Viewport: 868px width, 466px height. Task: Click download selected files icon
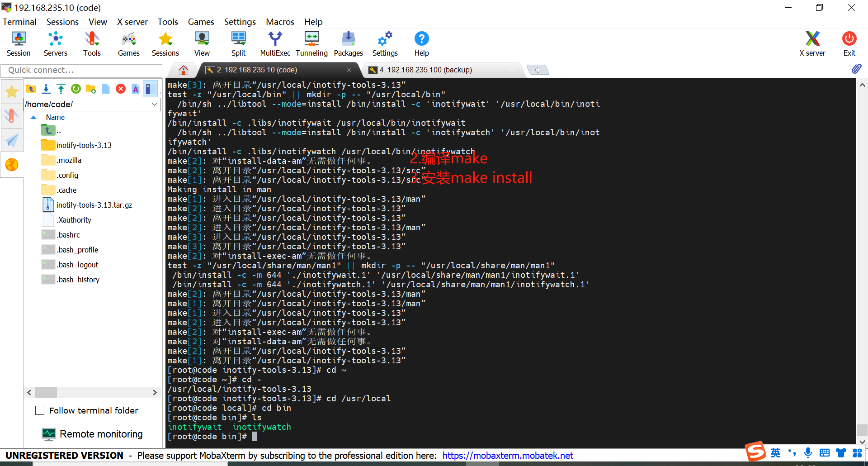pos(46,89)
